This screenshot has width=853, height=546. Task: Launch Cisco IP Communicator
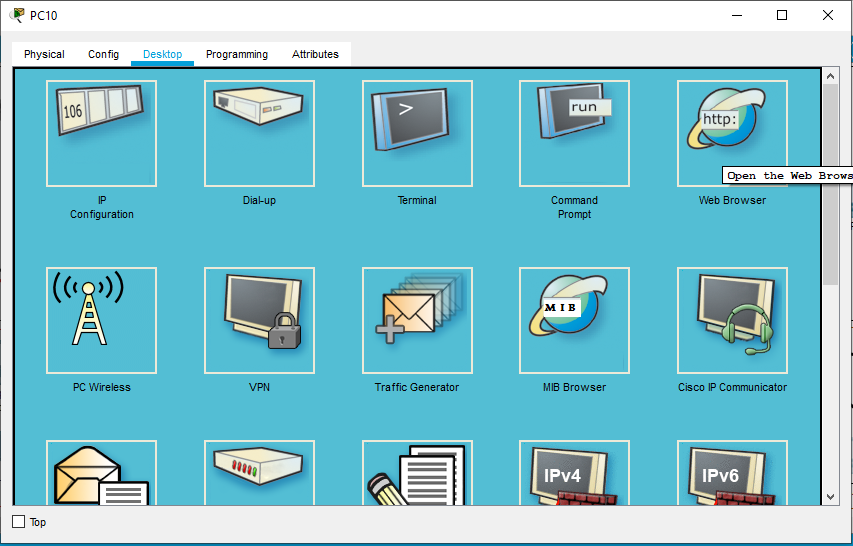(x=732, y=320)
